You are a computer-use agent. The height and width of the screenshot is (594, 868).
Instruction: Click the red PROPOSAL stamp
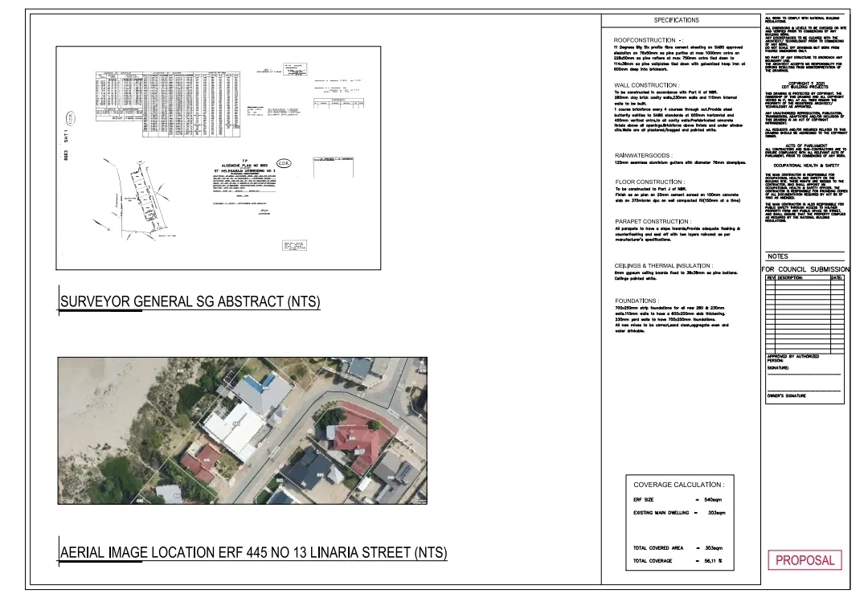[805, 559]
